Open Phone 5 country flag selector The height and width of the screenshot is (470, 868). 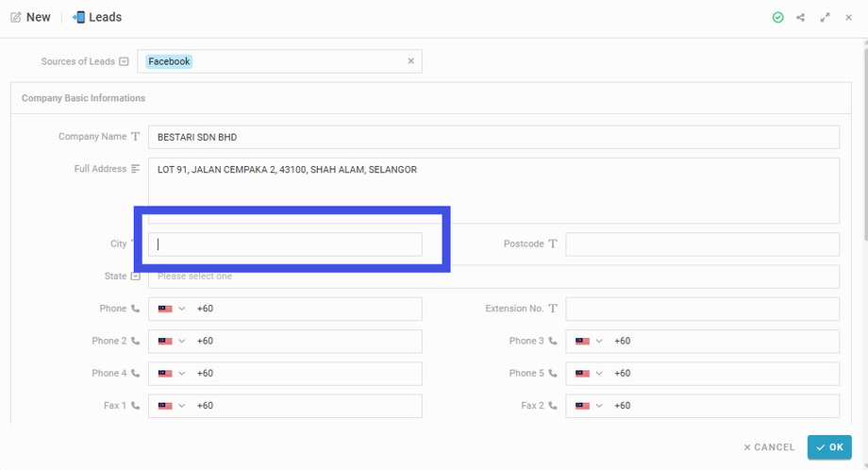pyautogui.click(x=589, y=374)
